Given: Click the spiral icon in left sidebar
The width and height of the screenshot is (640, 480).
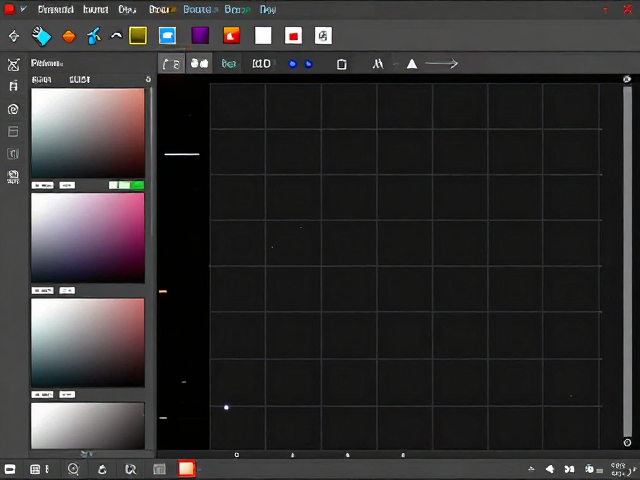Looking at the screenshot, I should [x=13, y=109].
